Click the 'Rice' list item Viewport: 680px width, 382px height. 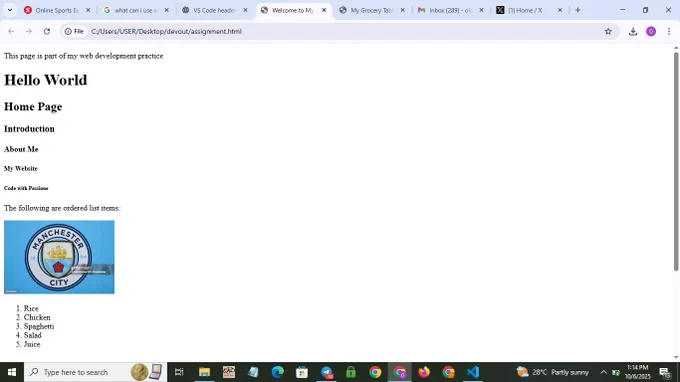point(31,308)
